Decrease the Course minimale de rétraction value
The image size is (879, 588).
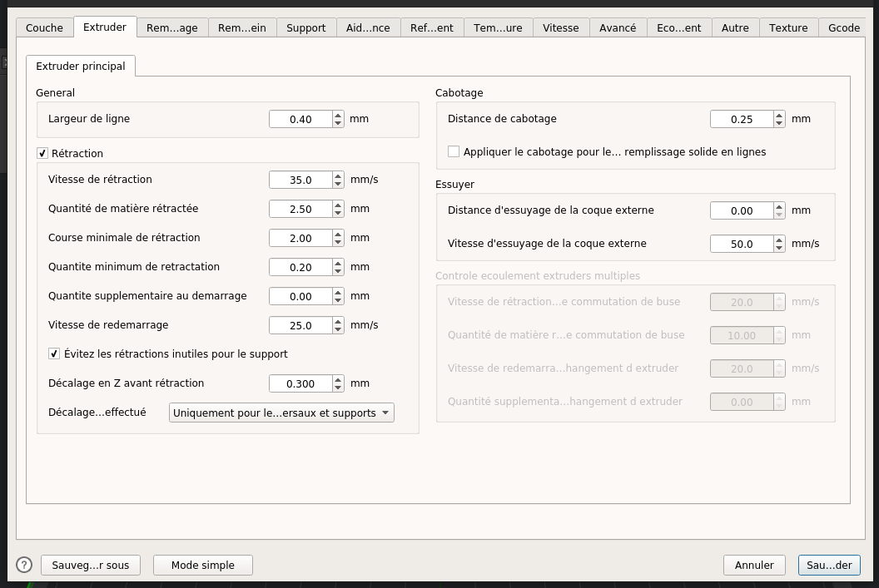pyautogui.click(x=338, y=242)
